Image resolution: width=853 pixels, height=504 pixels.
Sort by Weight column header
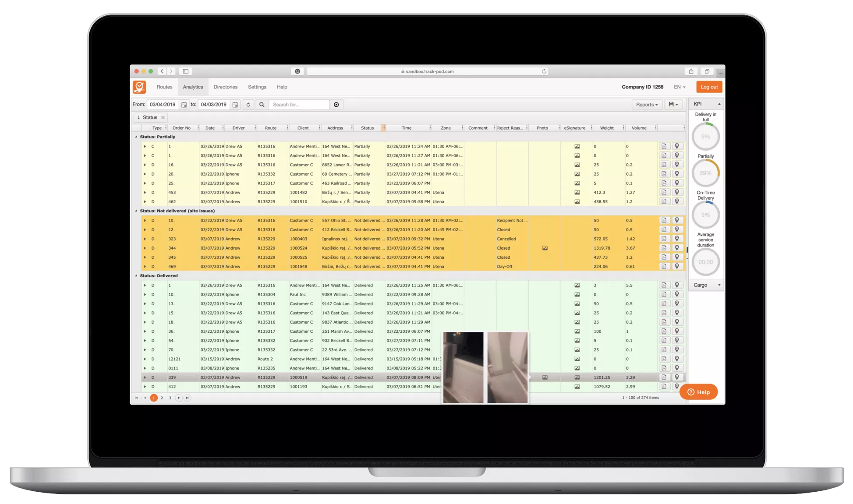tap(607, 128)
